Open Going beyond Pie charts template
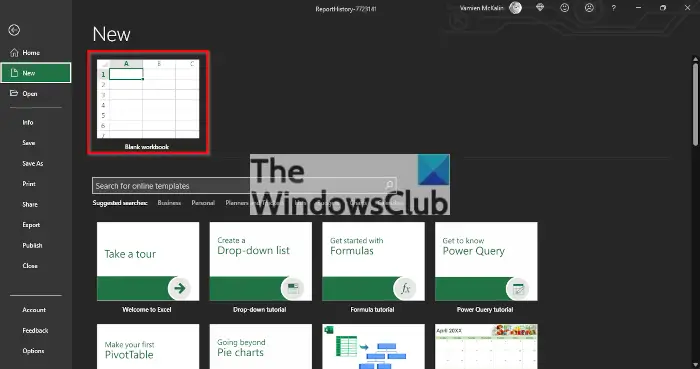The height and width of the screenshot is (369, 700). click(261, 347)
